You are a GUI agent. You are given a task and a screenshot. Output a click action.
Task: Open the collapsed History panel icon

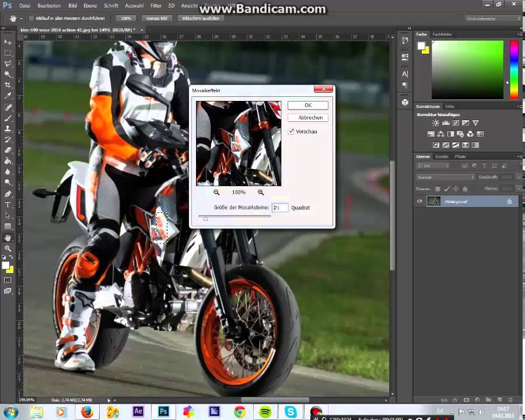(x=405, y=40)
